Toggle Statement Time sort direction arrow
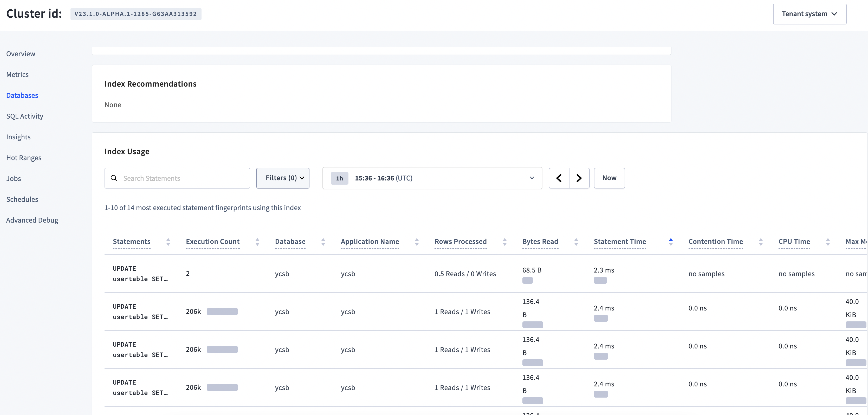The width and height of the screenshot is (868, 415). [x=671, y=242]
